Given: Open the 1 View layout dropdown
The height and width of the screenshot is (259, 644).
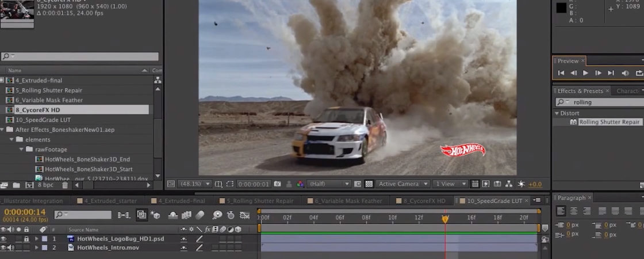Looking at the screenshot, I should [451, 184].
